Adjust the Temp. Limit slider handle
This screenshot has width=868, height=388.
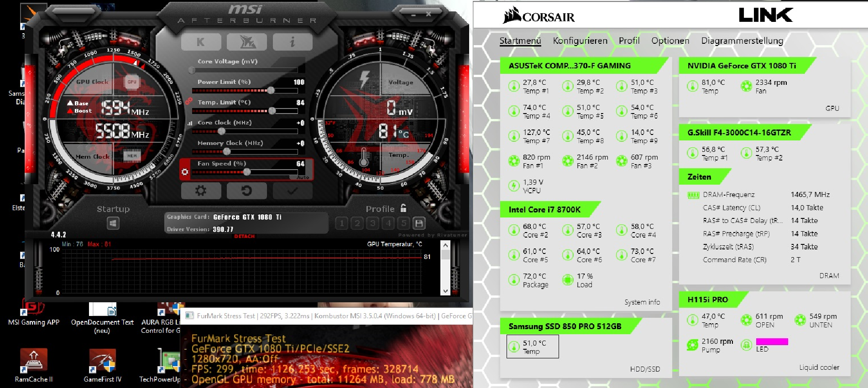click(272, 110)
